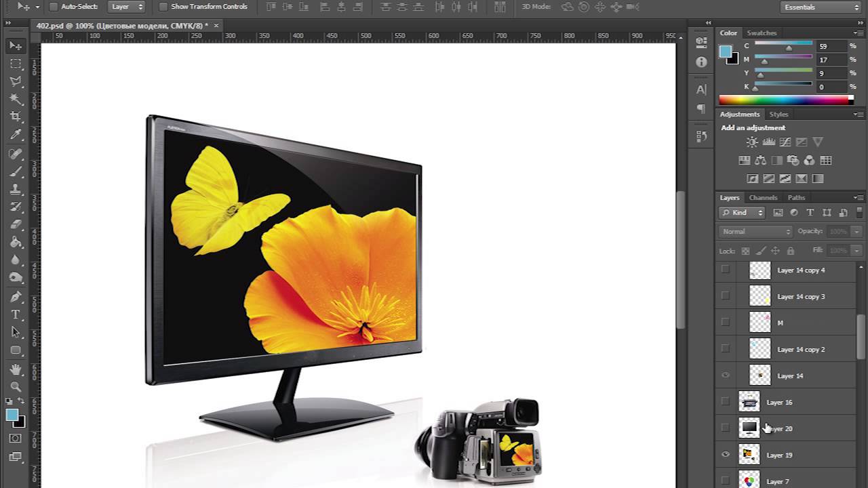Select the Brush tool

point(16,172)
